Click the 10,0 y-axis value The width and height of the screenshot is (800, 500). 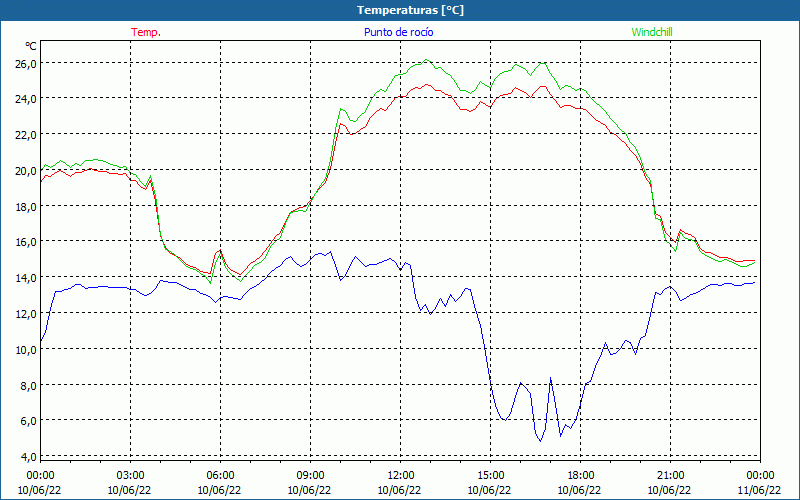click(26, 349)
